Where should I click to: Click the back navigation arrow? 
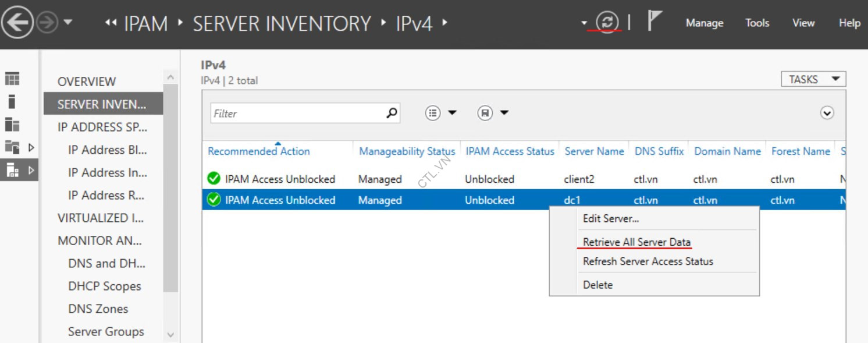pyautogui.click(x=17, y=22)
